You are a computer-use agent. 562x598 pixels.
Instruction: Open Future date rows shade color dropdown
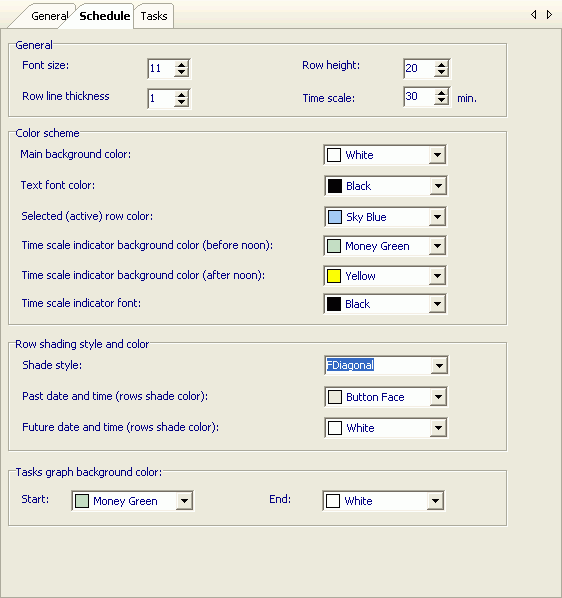click(x=438, y=428)
